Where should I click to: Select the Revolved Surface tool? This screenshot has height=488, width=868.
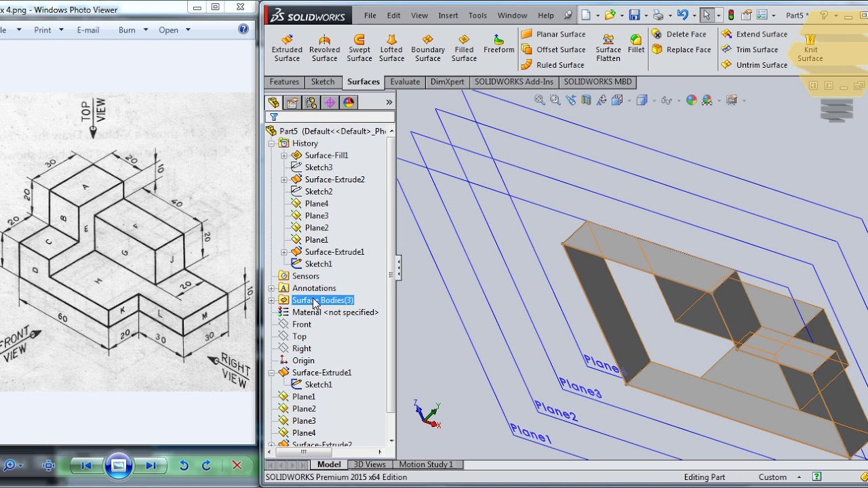coord(324,48)
